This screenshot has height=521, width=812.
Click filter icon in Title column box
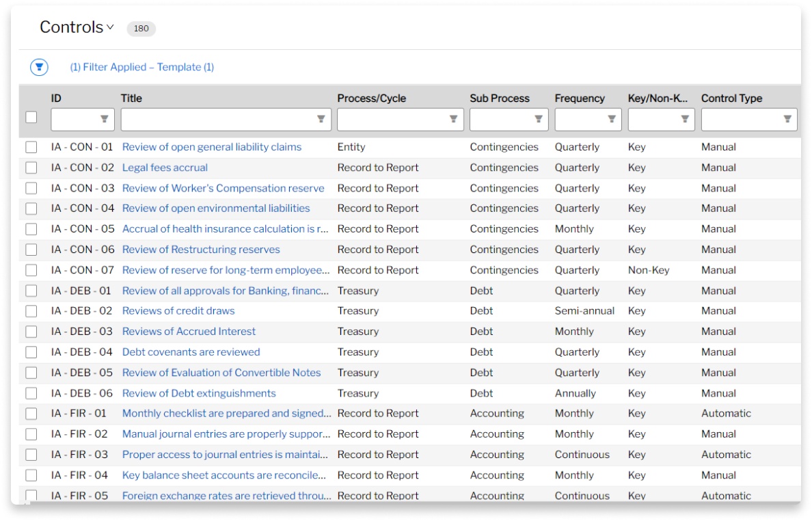click(321, 119)
